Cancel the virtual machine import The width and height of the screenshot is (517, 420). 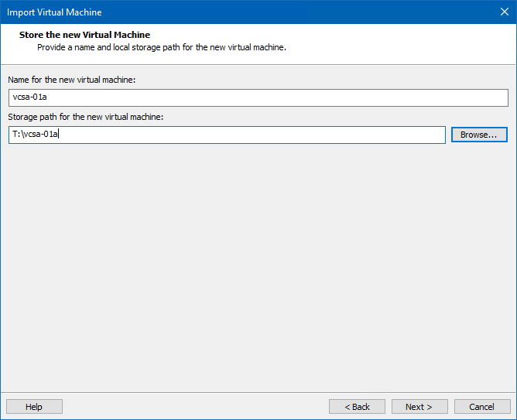pos(481,407)
